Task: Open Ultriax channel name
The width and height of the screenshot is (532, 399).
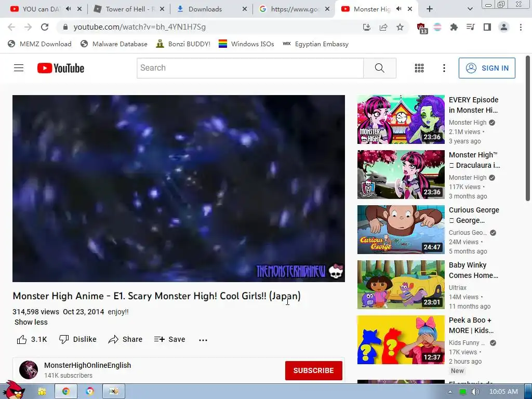Action: [458, 288]
